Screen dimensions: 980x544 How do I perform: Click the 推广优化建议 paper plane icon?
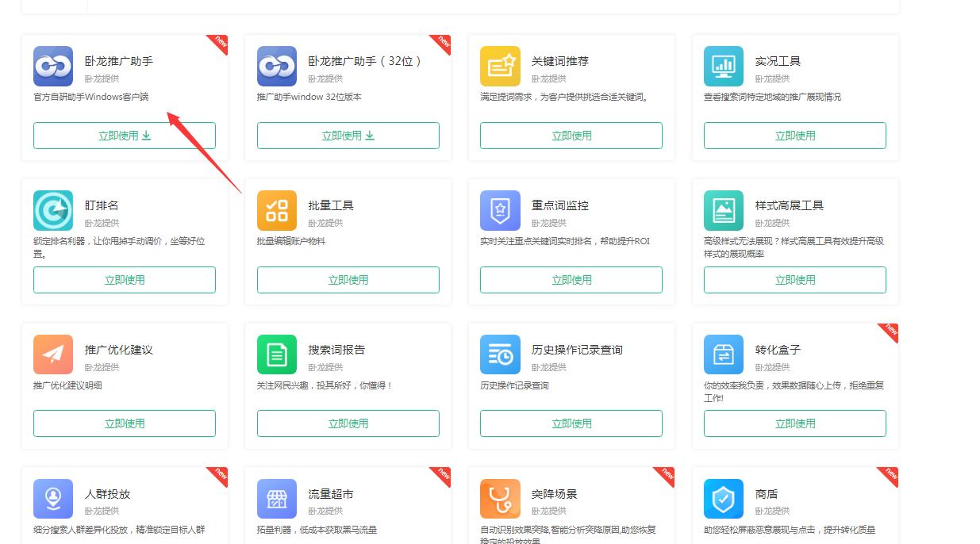52,354
